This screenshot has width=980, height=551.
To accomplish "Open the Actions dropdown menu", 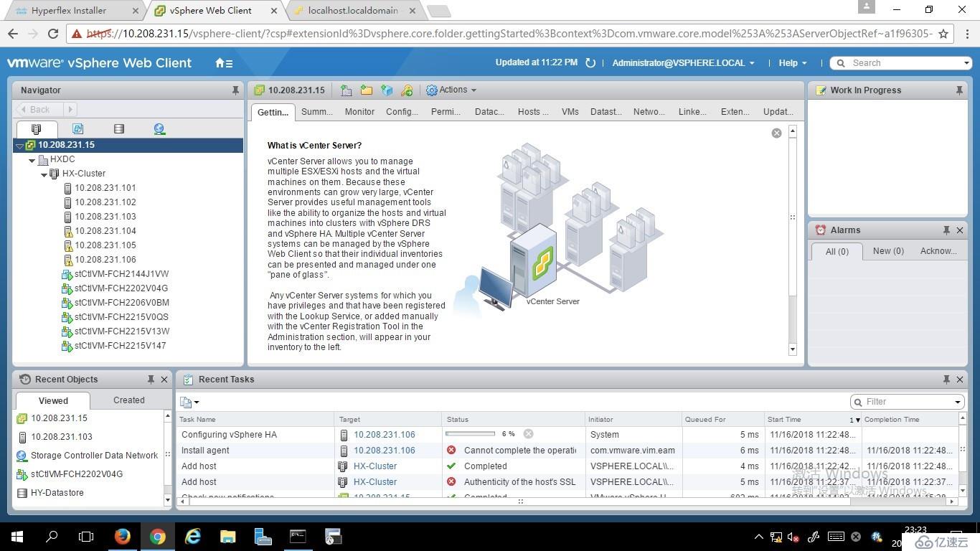I will 451,90.
